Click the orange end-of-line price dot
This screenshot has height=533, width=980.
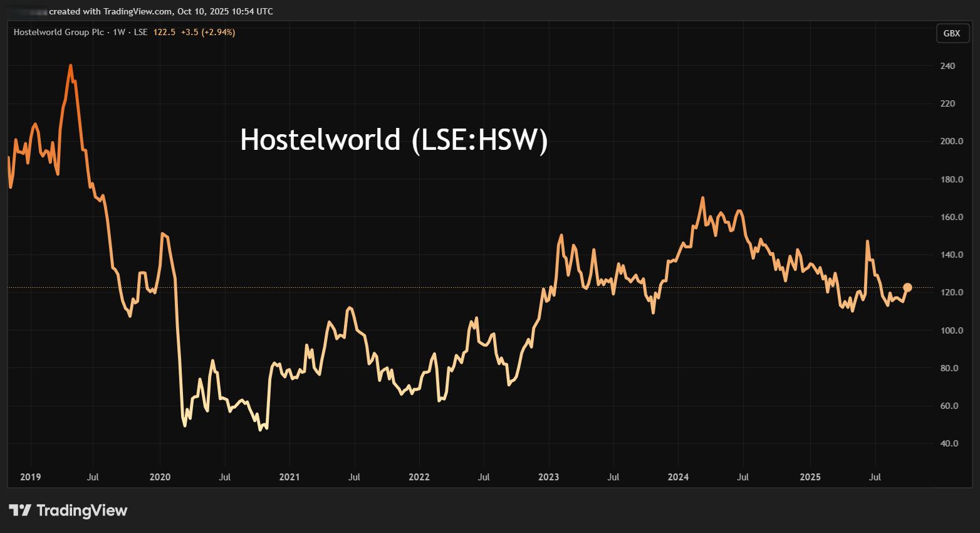pyautogui.click(x=907, y=288)
